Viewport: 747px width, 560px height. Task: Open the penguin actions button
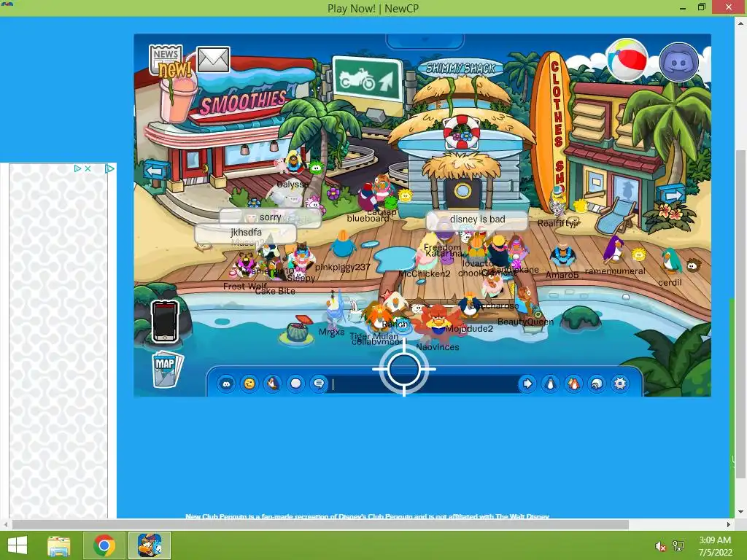[x=273, y=384]
